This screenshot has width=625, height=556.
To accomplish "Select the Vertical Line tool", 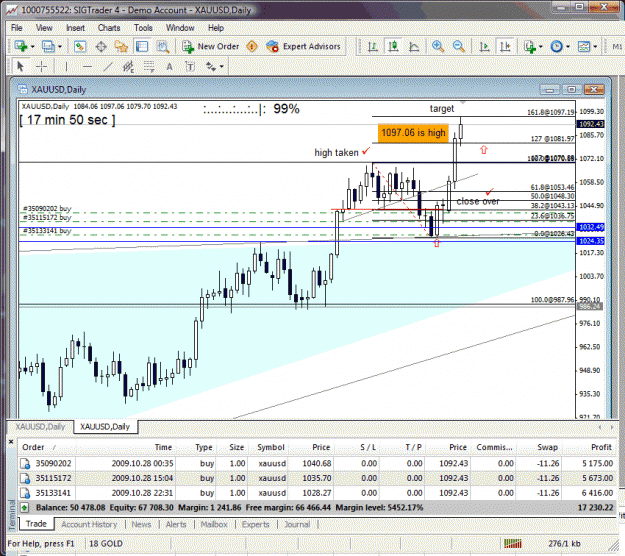I will click(66, 66).
